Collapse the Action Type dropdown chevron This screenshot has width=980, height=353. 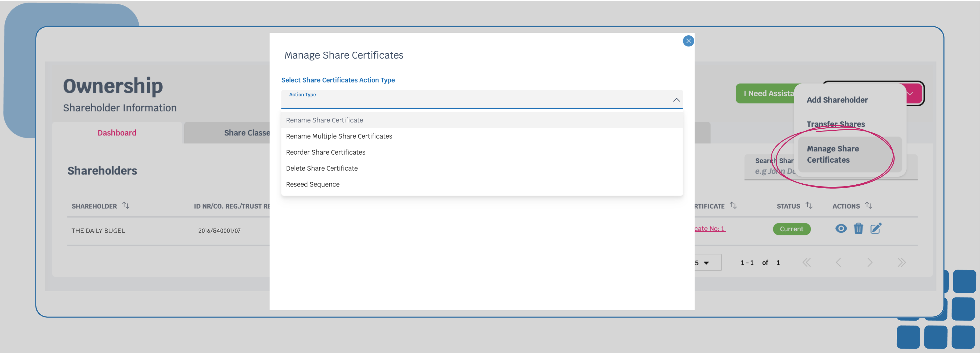pos(676,100)
